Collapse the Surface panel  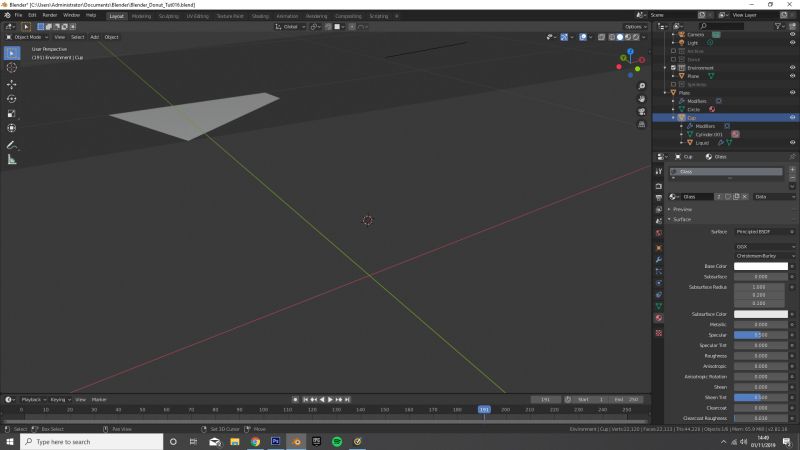click(x=681, y=219)
